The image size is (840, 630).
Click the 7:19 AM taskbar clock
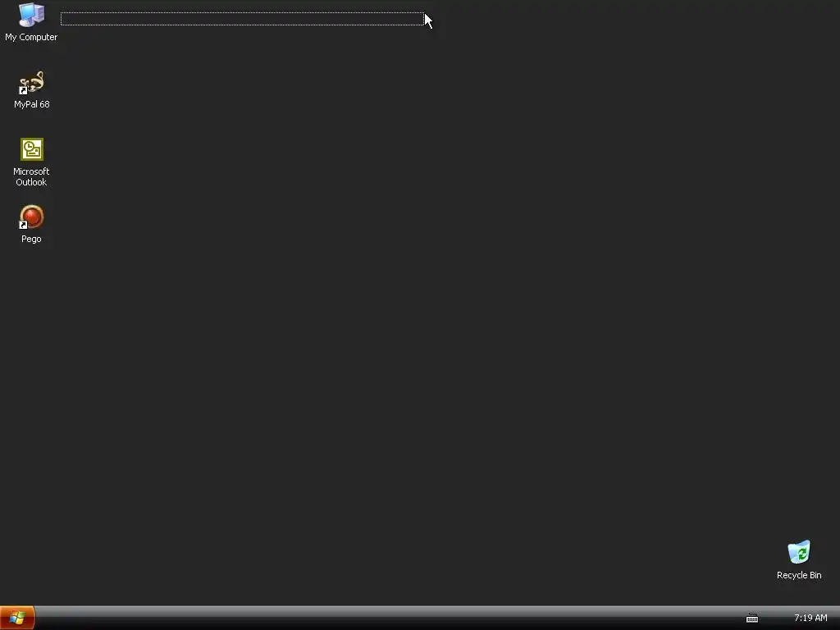click(x=810, y=618)
